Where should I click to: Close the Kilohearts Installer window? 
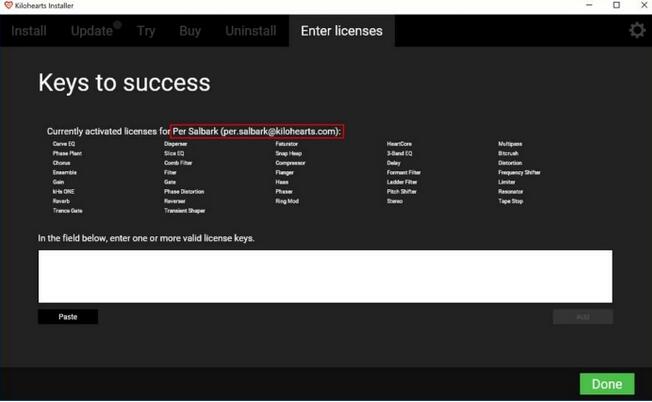click(x=644, y=5)
